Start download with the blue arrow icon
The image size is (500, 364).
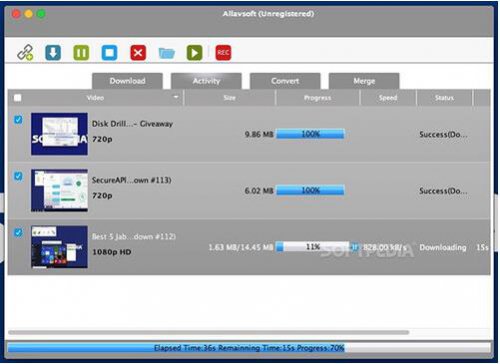tap(53, 53)
